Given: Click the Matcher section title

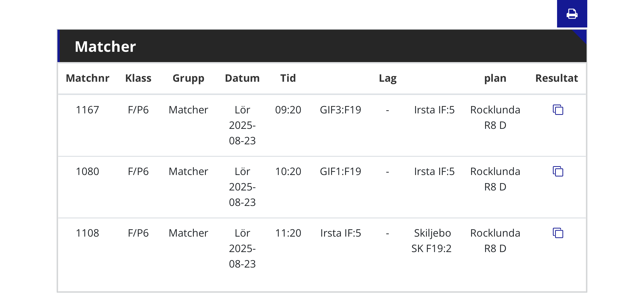Looking at the screenshot, I should (105, 46).
